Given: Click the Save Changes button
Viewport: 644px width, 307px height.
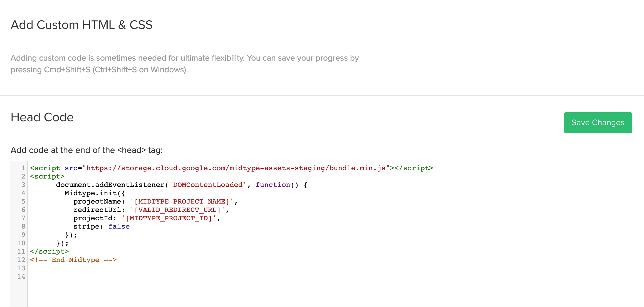Looking at the screenshot, I should [598, 123].
